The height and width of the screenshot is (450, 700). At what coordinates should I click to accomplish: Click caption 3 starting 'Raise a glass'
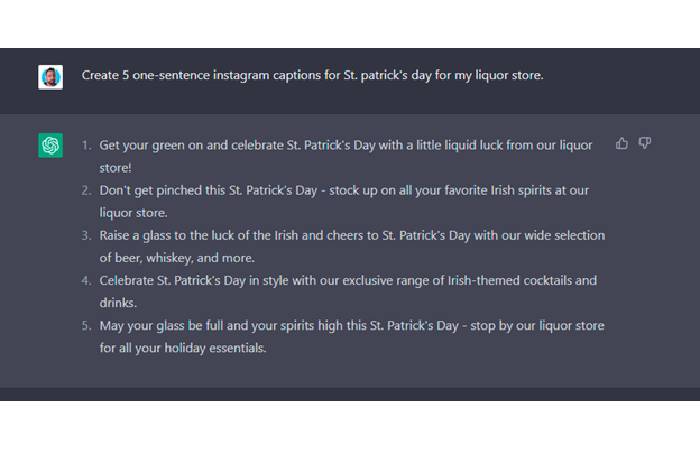click(x=352, y=246)
